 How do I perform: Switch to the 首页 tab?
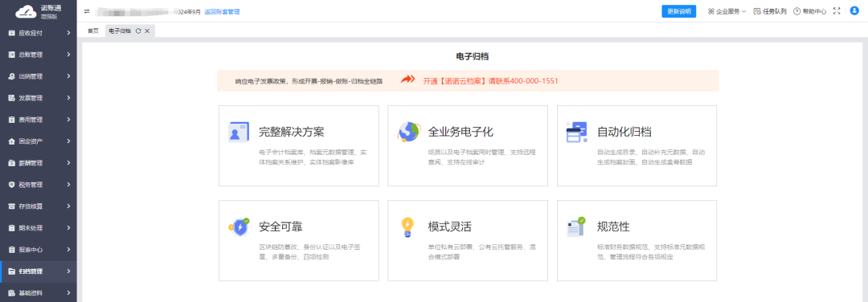[x=93, y=31]
